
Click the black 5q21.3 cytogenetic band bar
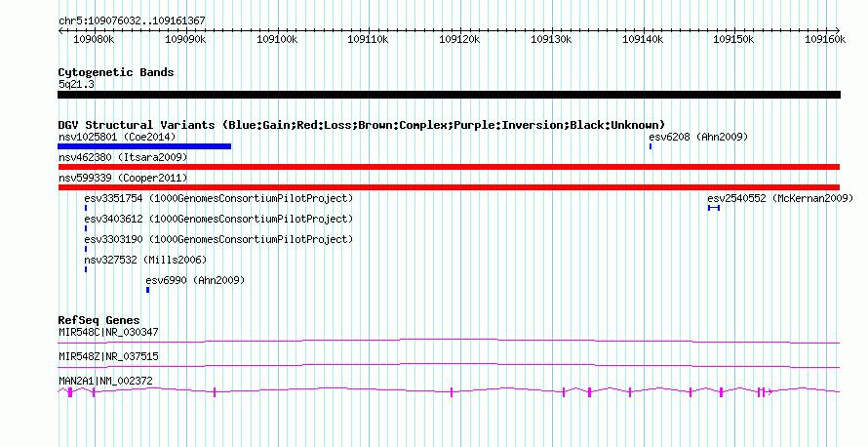[449, 95]
